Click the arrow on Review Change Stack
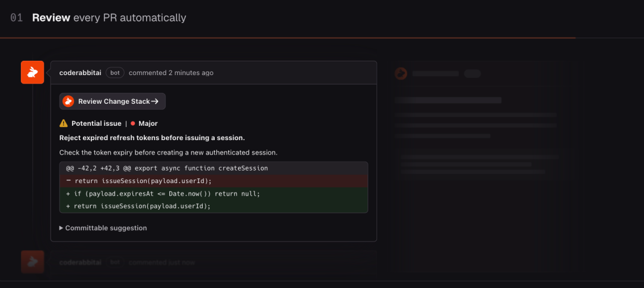This screenshot has width=644, height=288. click(x=155, y=101)
